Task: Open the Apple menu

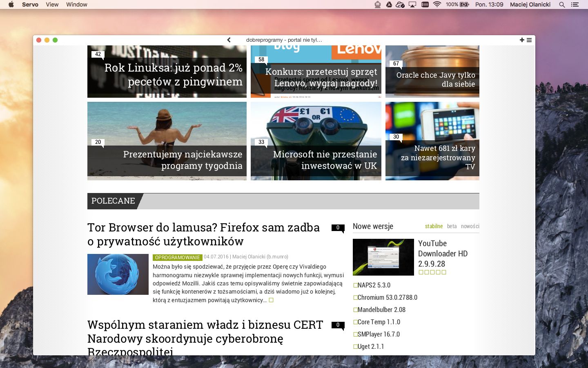Action: click(11, 4)
